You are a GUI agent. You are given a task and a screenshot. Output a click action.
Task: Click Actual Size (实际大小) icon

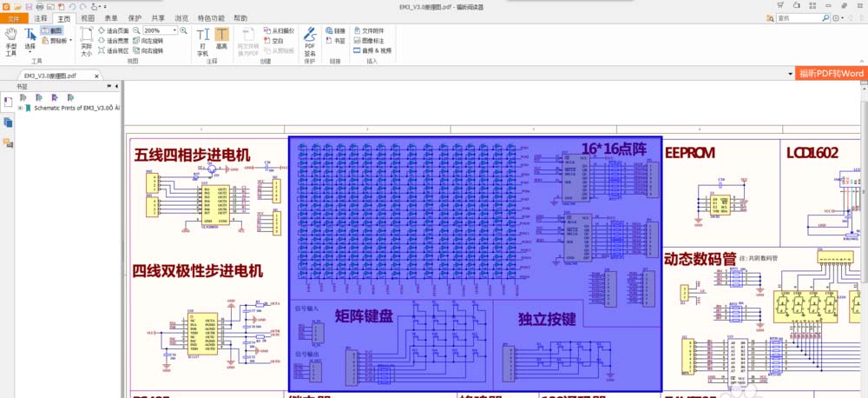pyautogui.click(x=86, y=40)
